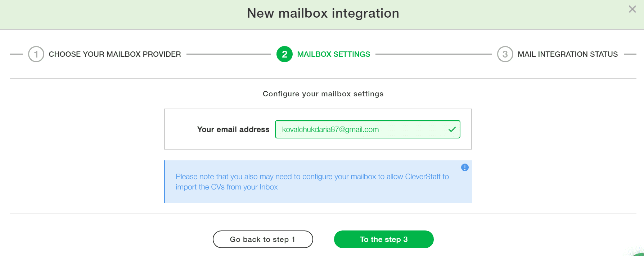The width and height of the screenshot is (644, 256).
Task: Click the step 3 circle icon
Action: [505, 54]
